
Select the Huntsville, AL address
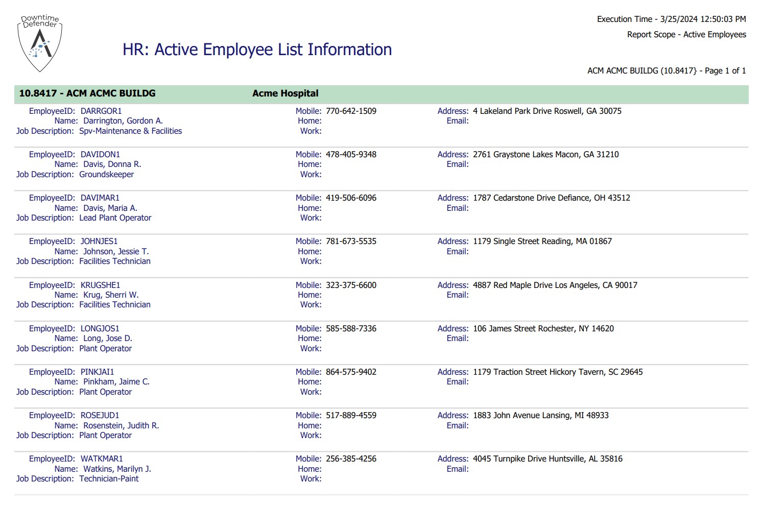point(547,459)
